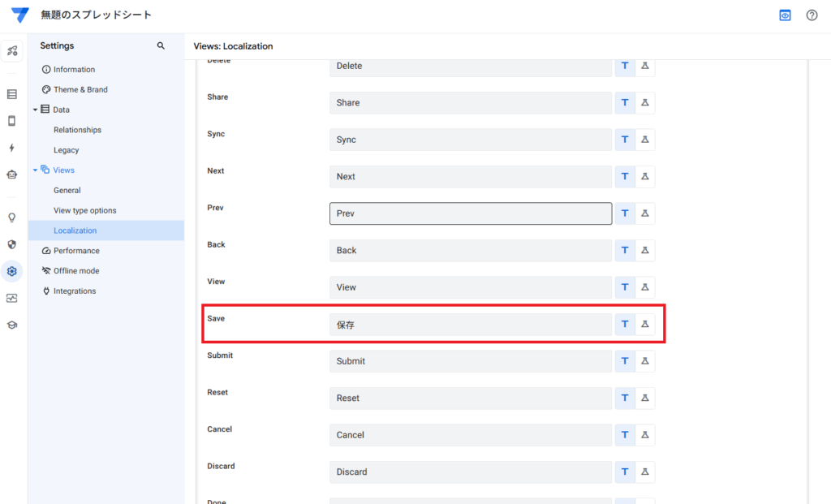Open Theme & Brand settings
Screen dimensions: 831x504
(80, 89)
